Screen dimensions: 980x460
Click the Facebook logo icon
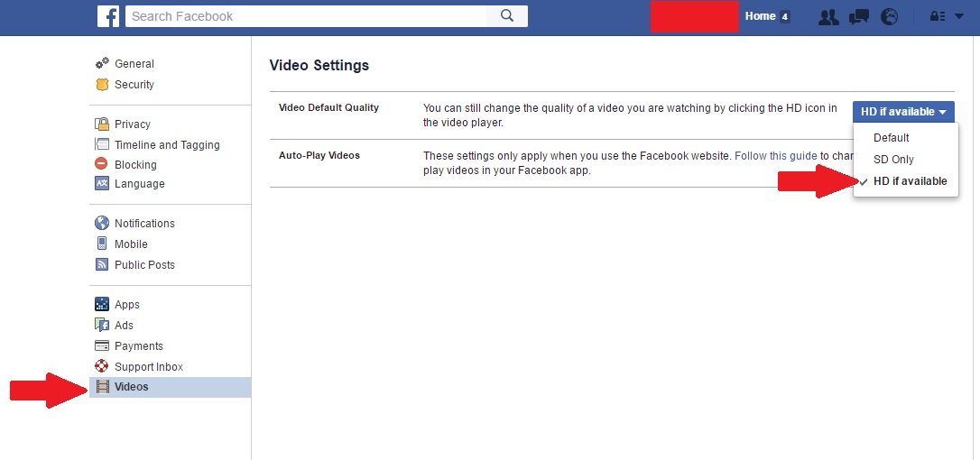108,16
